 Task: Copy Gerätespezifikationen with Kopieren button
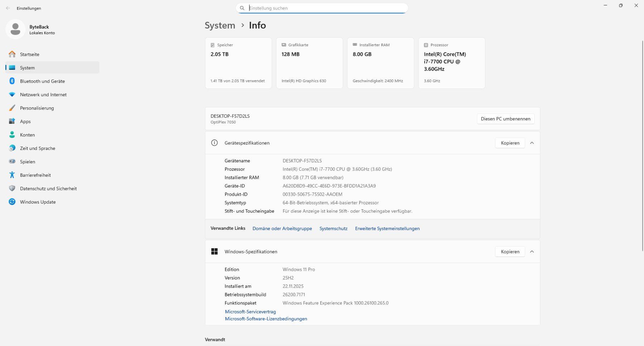tap(510, 143)
